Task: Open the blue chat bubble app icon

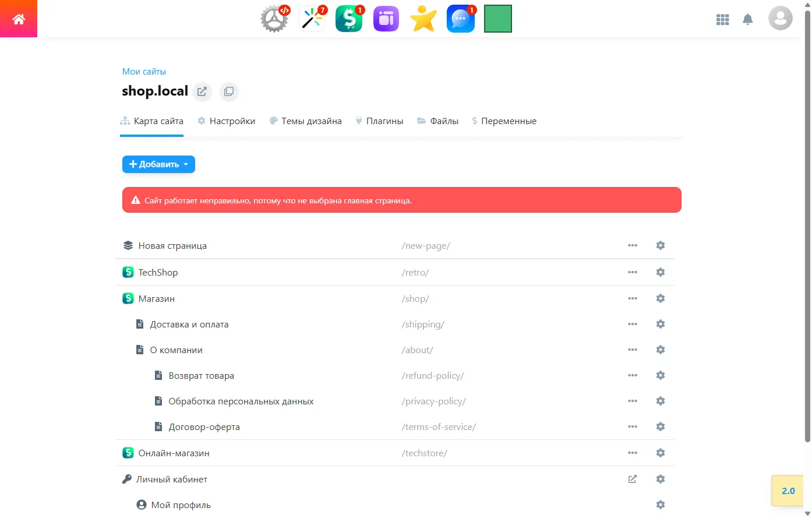Action: (461, 19)
